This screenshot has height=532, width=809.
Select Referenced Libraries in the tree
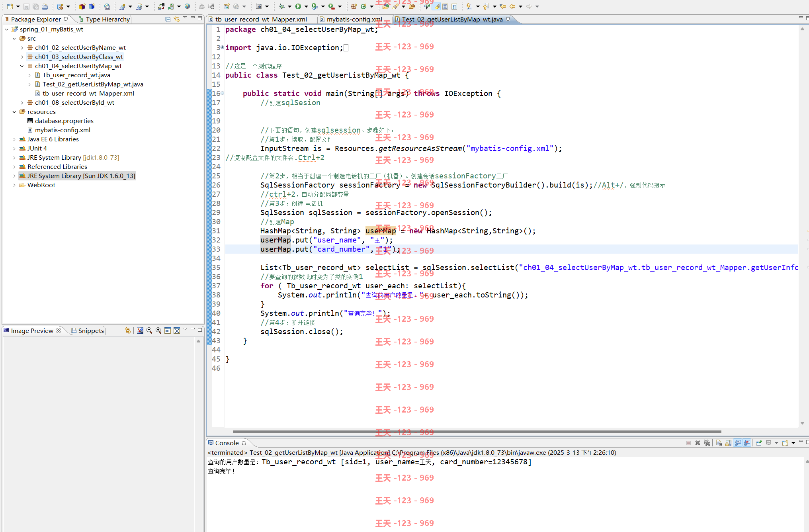[x=57, y=167]
